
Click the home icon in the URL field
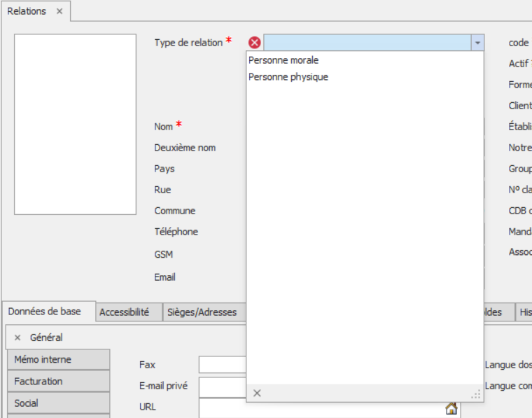click(x=451, y=408)
